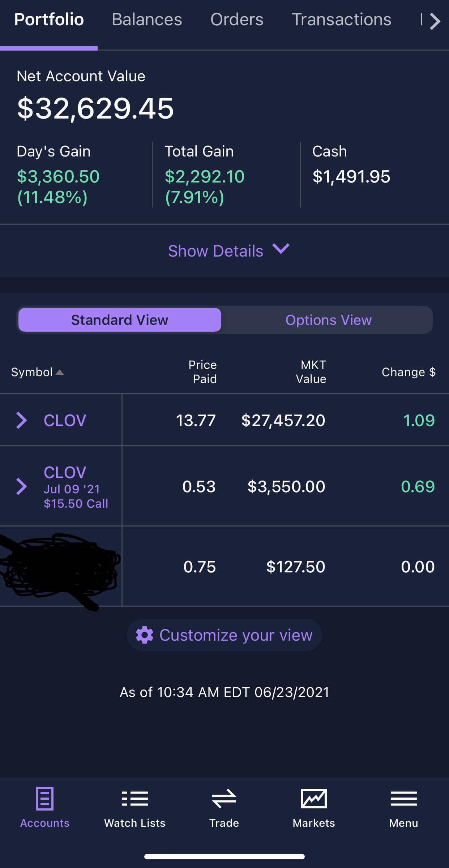Screen dimensions: 449x868
Task: Click the gear icon beside Customize your view
Action: coord(144,634)
